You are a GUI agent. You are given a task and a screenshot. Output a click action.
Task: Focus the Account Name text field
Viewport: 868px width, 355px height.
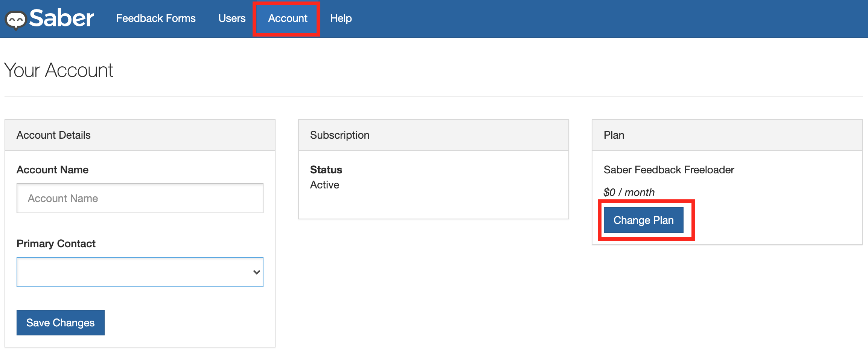[140, 198]
